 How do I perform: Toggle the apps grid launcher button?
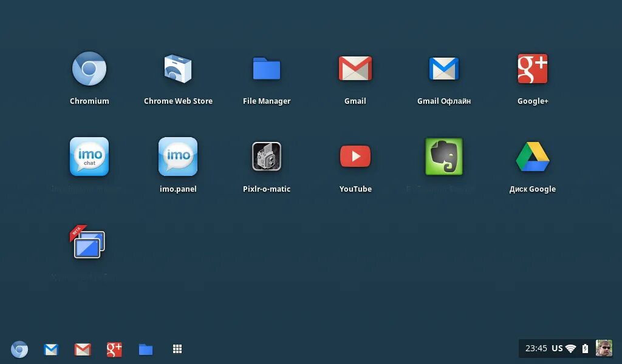click(x=177, y=349)
